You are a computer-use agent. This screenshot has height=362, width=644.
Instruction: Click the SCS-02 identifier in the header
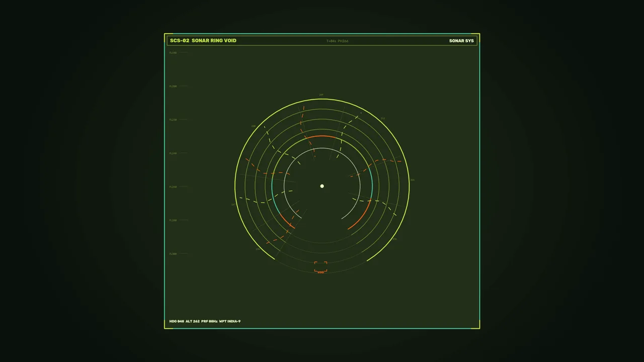tap(180, 41)
